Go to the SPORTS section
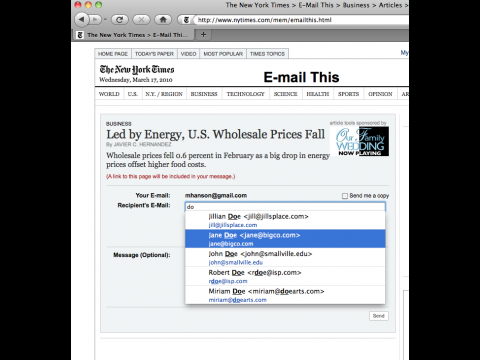Screen dimensions: 480x360 pyautogui.click(x=348, y=94)
